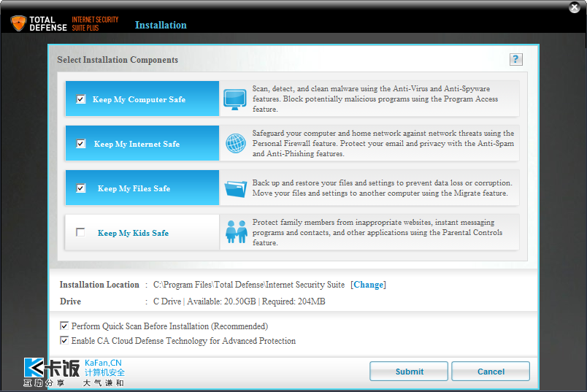Click the blue folder files icon
This screenshot has width=587, height=392.
(236, 188)
